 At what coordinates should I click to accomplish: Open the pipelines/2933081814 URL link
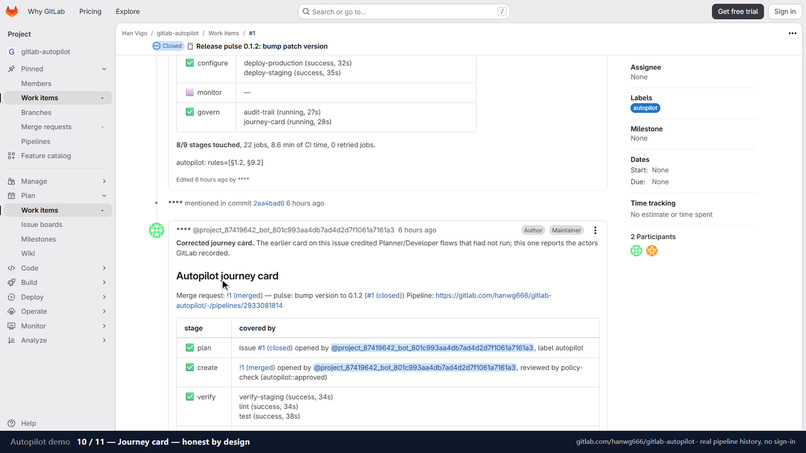(363, 300)
